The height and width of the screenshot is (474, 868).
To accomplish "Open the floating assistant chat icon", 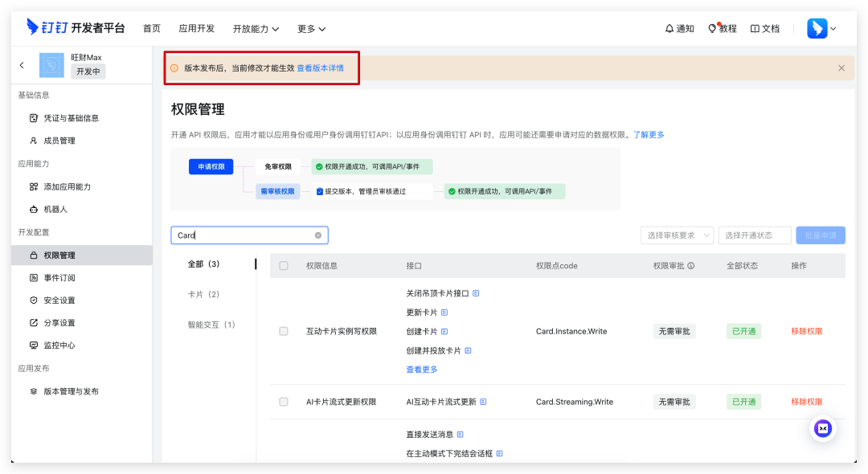I will click(x=822, y=428).
